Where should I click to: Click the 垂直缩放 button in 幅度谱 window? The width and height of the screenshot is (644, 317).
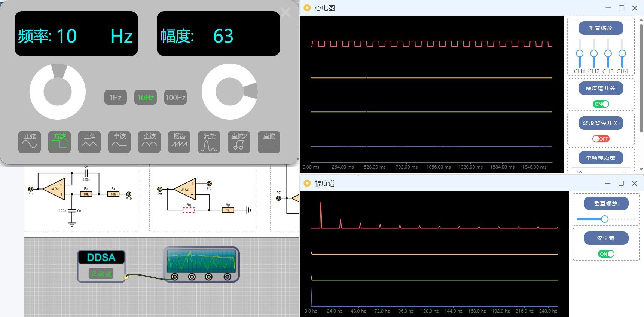(x=606, y=203)
